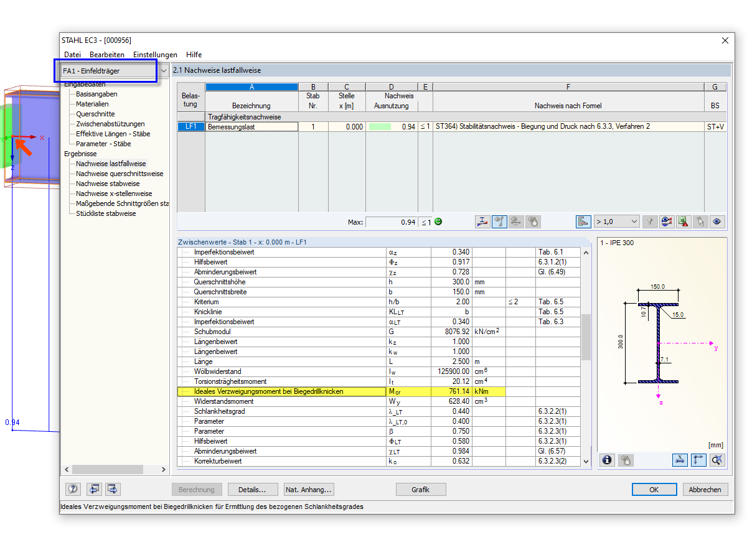
Task: Open the FA1 - Einfeldträger case dropdown
Action: point(163,71)
